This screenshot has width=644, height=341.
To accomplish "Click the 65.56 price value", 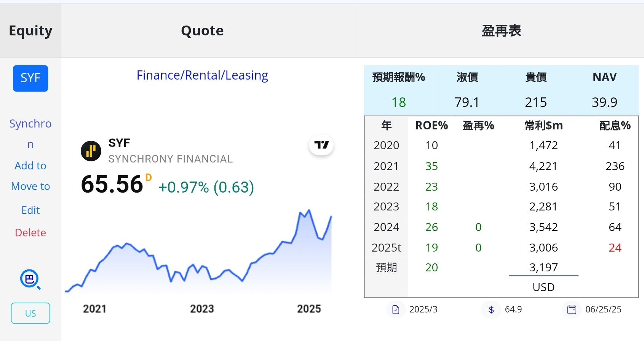I will point(112,185).
